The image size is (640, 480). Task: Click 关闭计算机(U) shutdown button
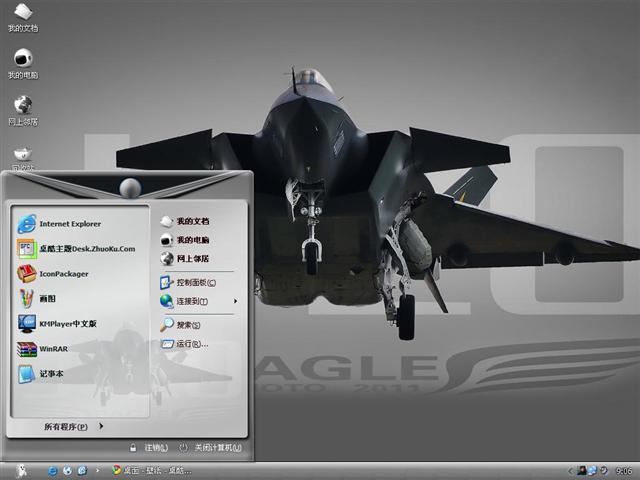[x=211, y=448]
